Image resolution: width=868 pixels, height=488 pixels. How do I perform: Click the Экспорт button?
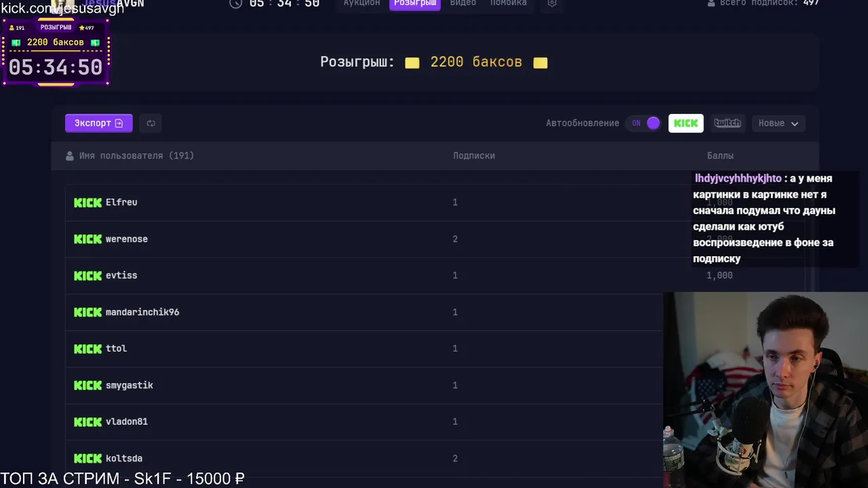pyautogui.click(x=98, y=123)
